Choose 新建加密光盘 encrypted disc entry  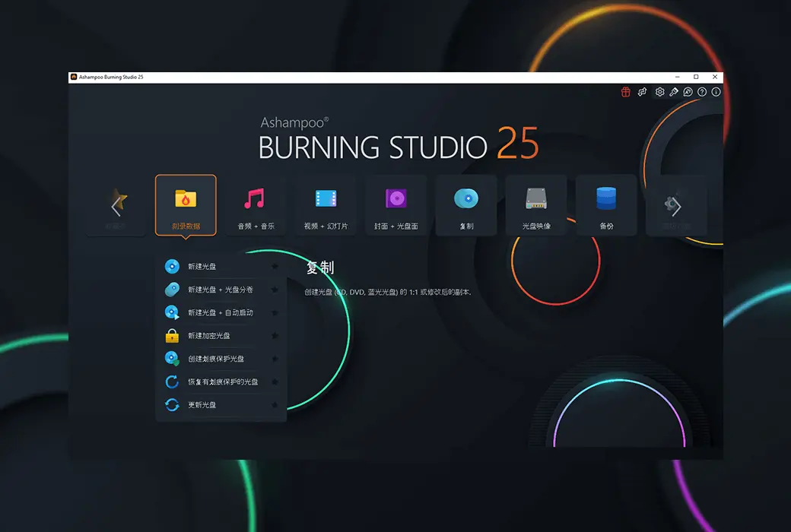tap(221, 335)
